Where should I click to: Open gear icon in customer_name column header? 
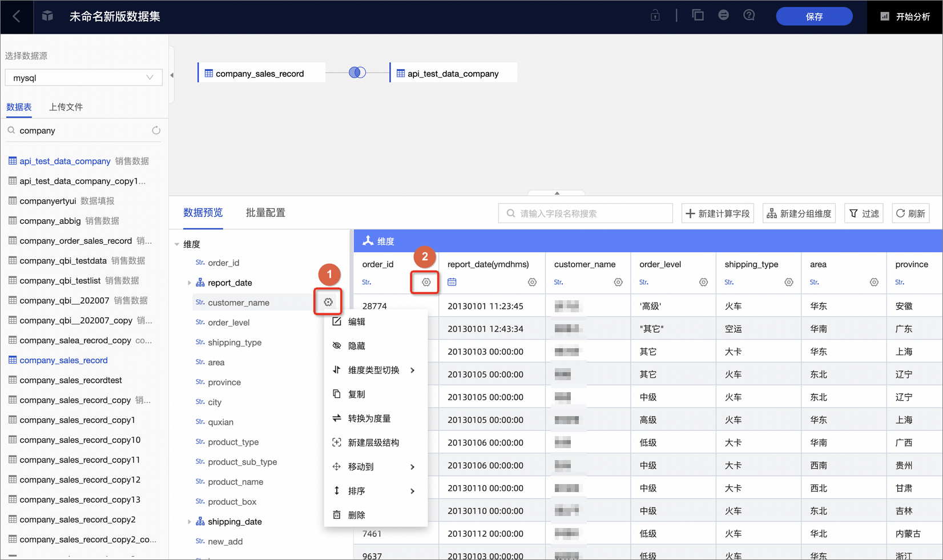click(618, 282)
